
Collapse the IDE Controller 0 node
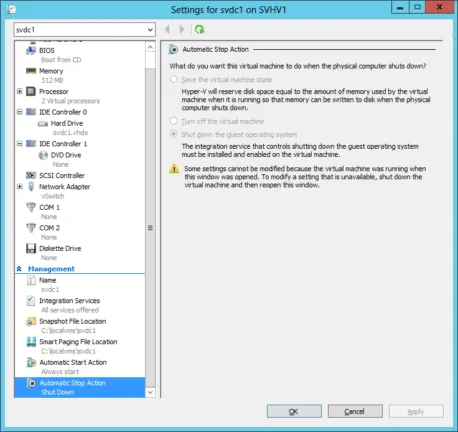pos(20,112)
